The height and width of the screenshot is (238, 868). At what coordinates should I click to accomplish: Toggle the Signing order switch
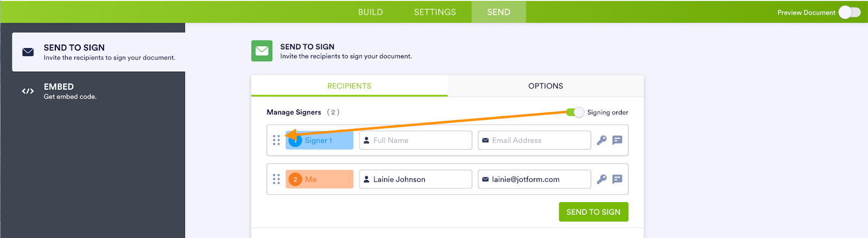pyautogui.click(x=575, y=112)
